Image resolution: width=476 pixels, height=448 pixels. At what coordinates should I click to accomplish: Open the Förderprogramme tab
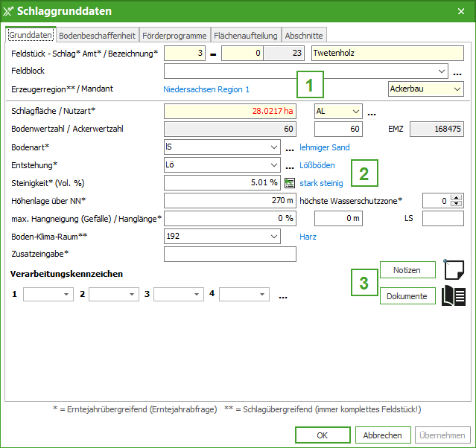pyautogui.click(x=174, y=35)
